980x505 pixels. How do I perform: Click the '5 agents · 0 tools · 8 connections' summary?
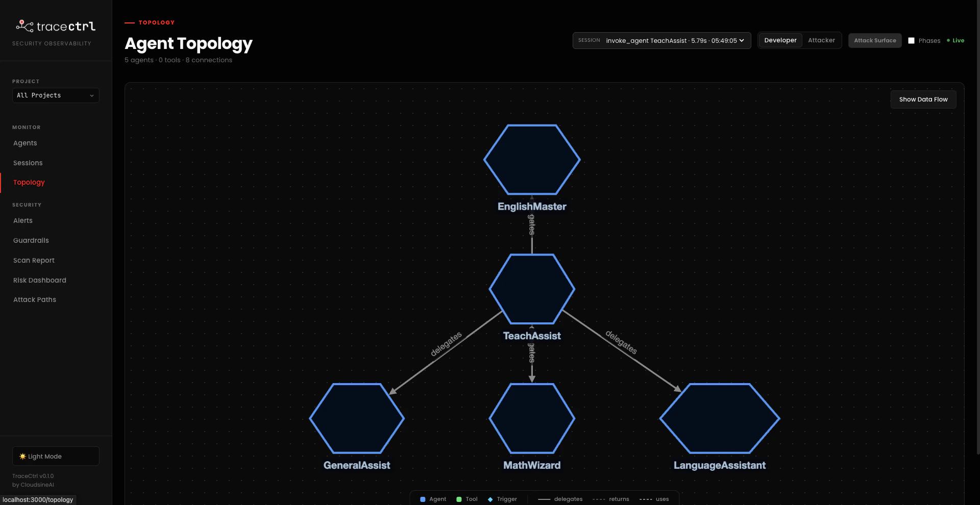tap(178, 60)
